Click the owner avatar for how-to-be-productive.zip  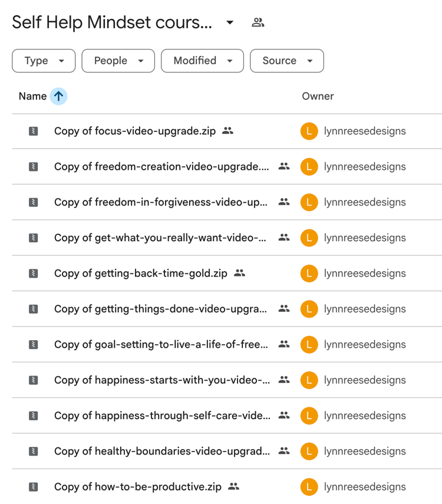pyautogui.click(x=309, y=487)
